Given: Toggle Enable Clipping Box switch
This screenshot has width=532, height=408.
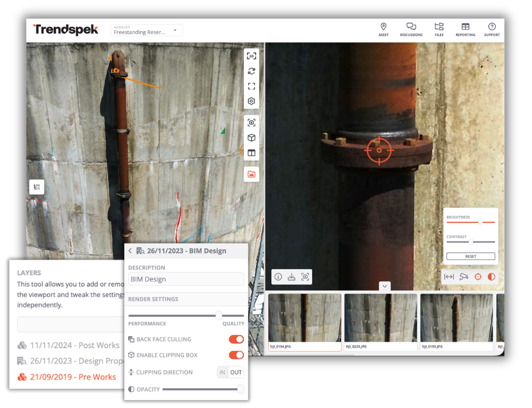Looking at the screenshot, I should (x=236, y=355).
